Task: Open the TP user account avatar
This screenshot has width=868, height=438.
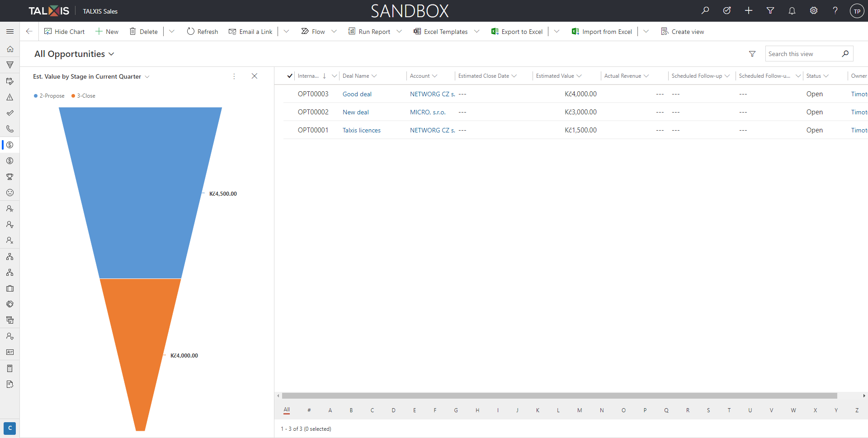Action: pos(857,11)
